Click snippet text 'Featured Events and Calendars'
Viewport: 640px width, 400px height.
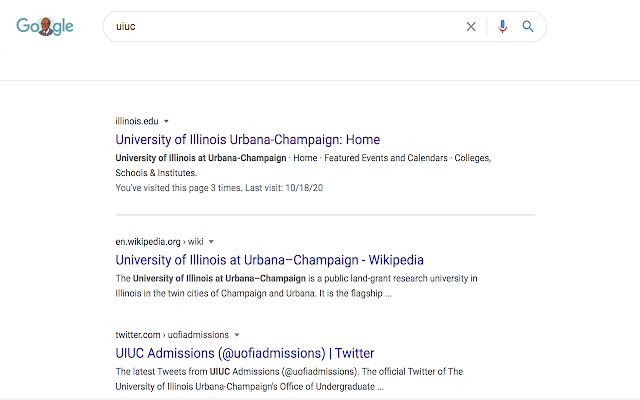(386, 158)
